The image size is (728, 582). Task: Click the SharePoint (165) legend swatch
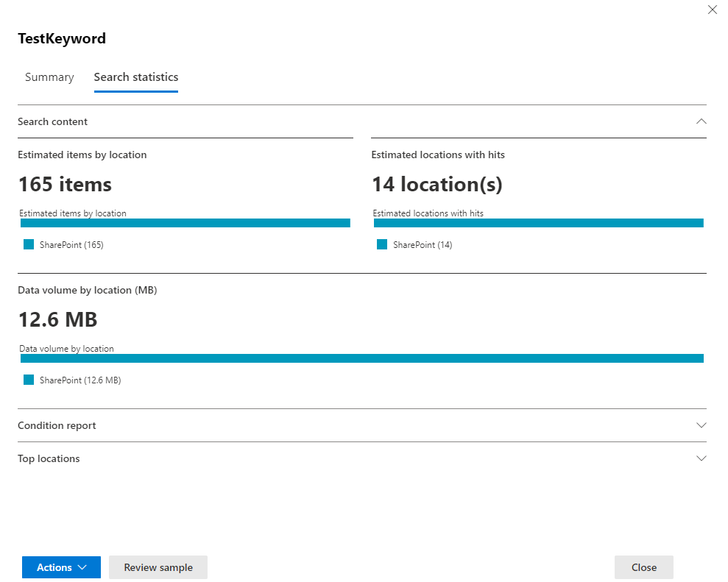(x=29, y=245)
